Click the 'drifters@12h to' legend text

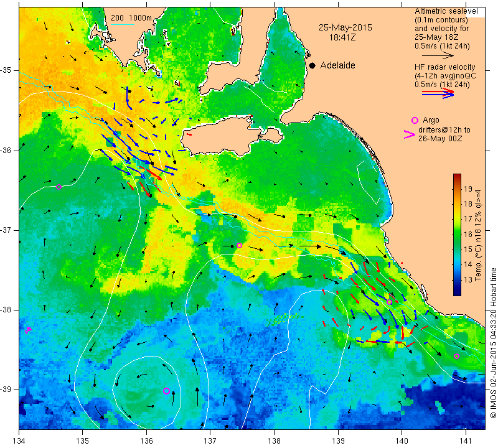(x=444, y=130)
